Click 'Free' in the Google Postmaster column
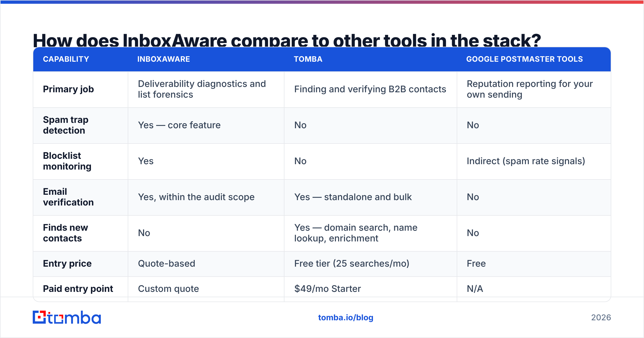This screenshot has width=644, height=338. pos(476,263)
